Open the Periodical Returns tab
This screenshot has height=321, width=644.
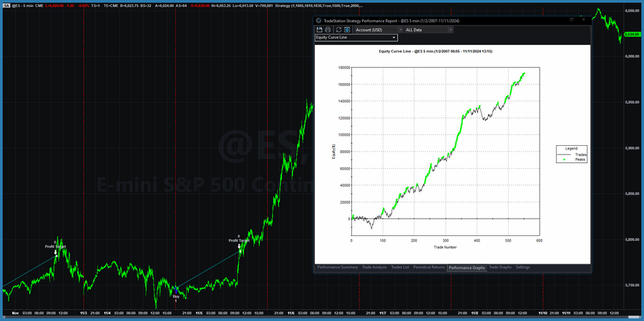[x=429, y=267]
